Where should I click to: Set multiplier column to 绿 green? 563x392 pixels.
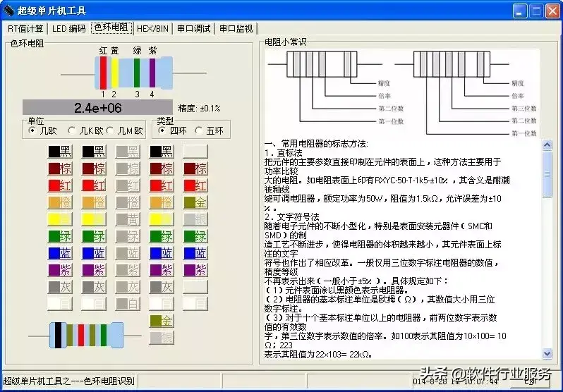coord(162,236)
